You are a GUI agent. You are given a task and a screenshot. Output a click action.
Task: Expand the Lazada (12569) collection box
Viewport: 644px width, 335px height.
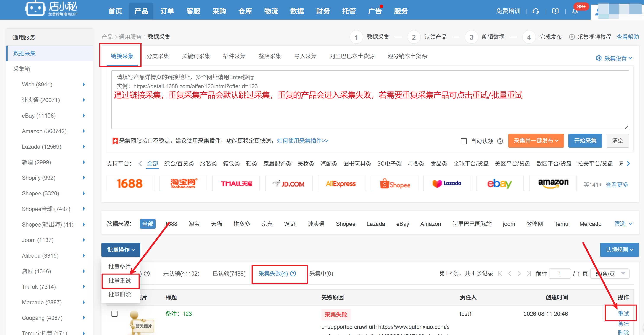tap(84, 147)
